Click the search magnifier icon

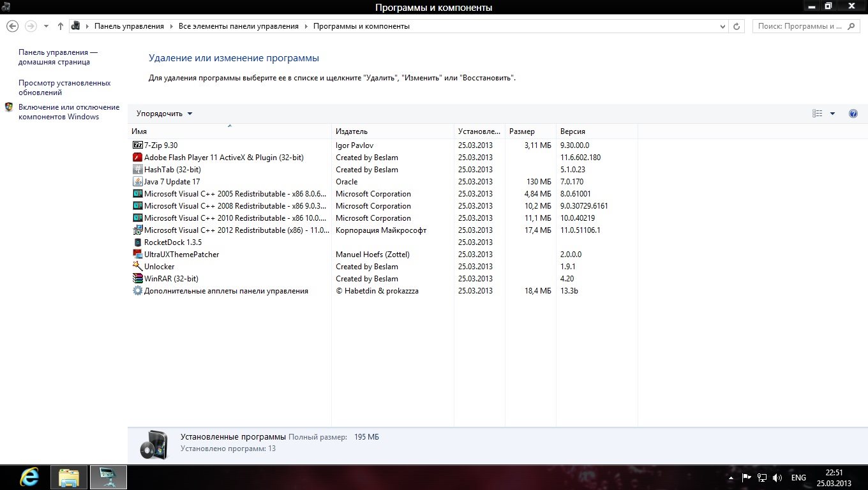(x=851, y=26)
